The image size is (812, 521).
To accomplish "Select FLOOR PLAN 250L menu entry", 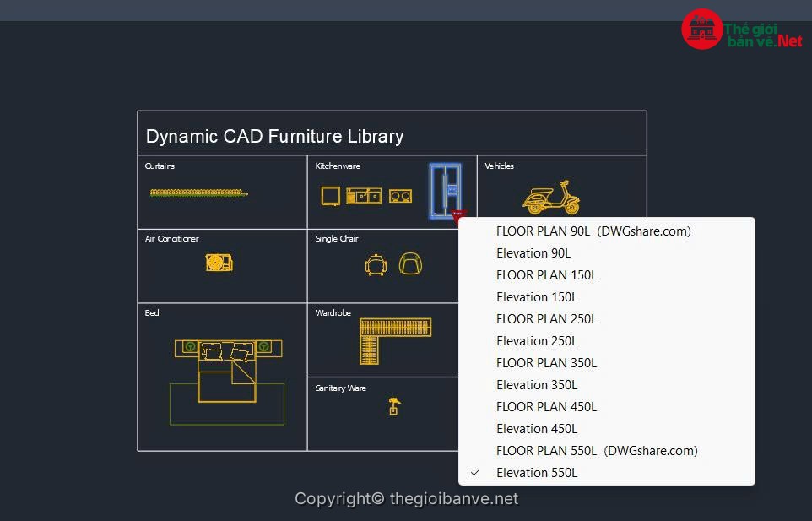I will (x=546, y=319).
